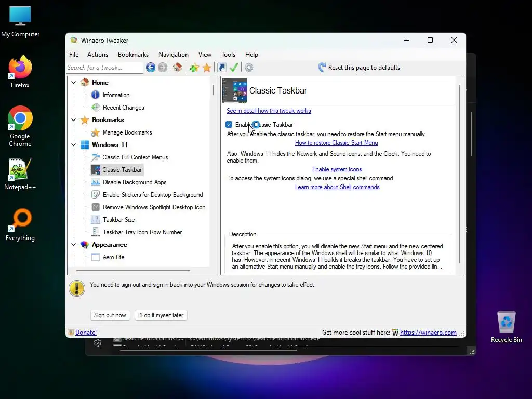The height and width of the screenshot is (399, 532).
Task: Click the Recent Changes tree icon
Action: 96,107
